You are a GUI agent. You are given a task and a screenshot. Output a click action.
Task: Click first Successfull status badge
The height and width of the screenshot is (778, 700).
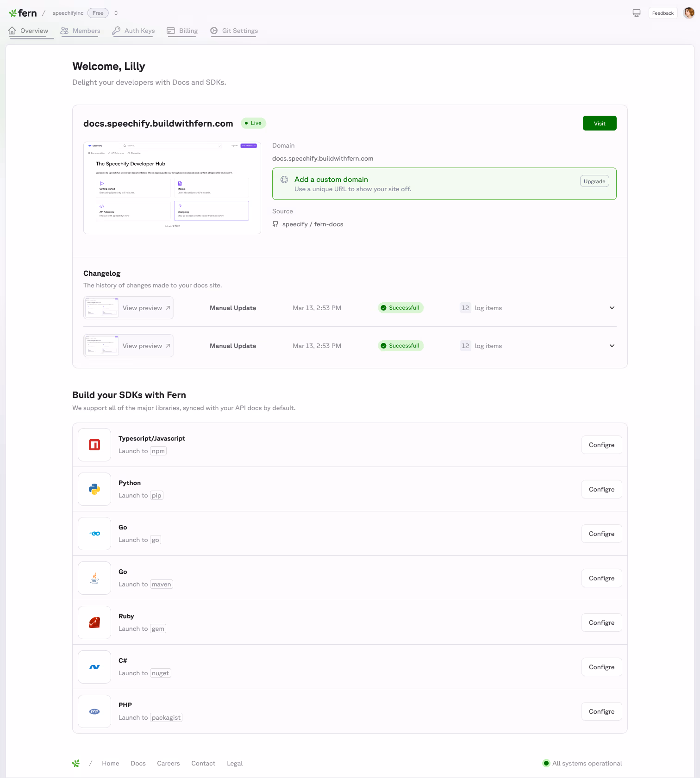coord(400,308)
